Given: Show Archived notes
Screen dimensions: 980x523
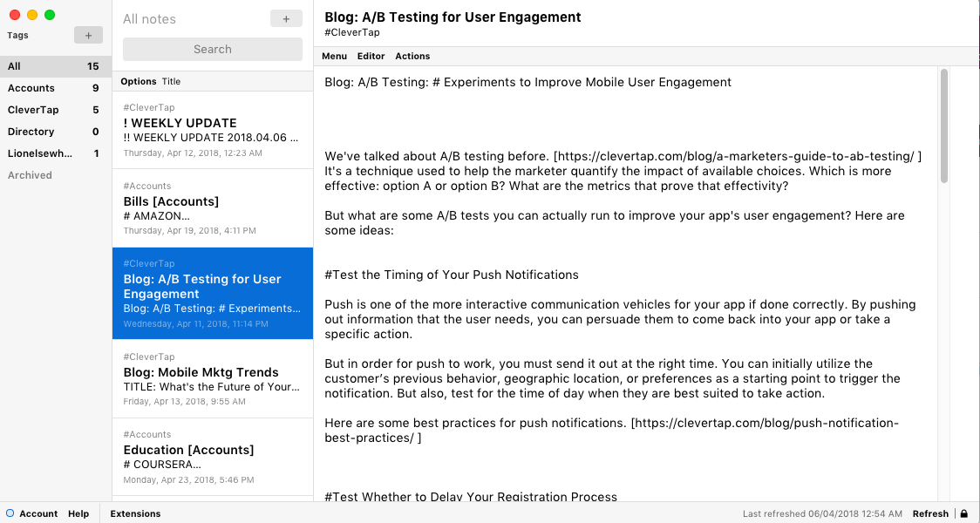Looking at the screenshot, I should coord(30,175).
